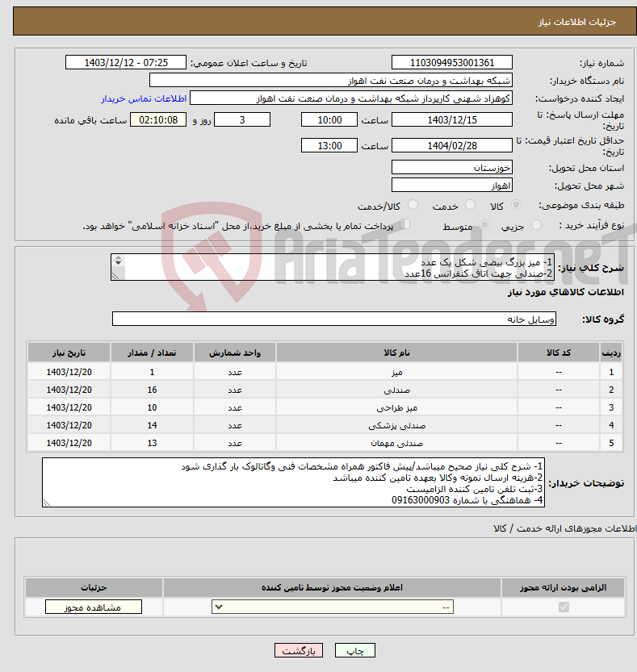Click the remaining time field 02:10:08
637x672 pixels.
tap(158, 120)
